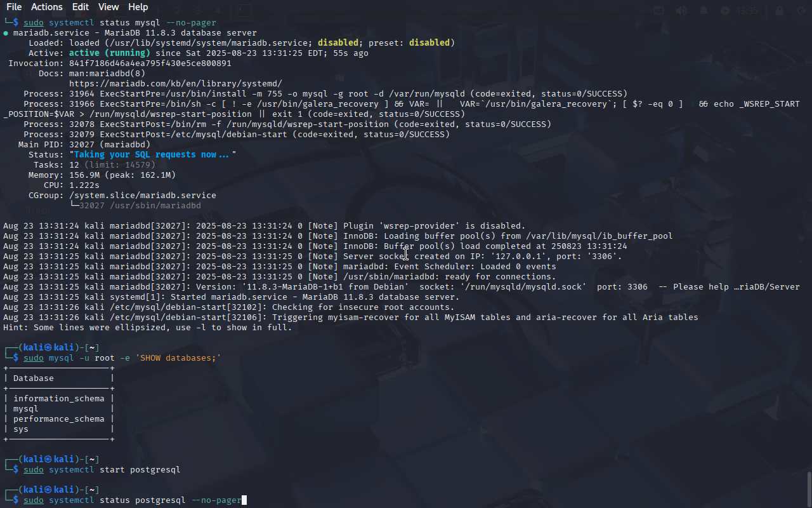Viewport: 812px width, 508px height.
Task: Click '32027 /usr/sbin/mariadbd' cgroup process entry
Action: pyautogui.click(x=140, y=206)
